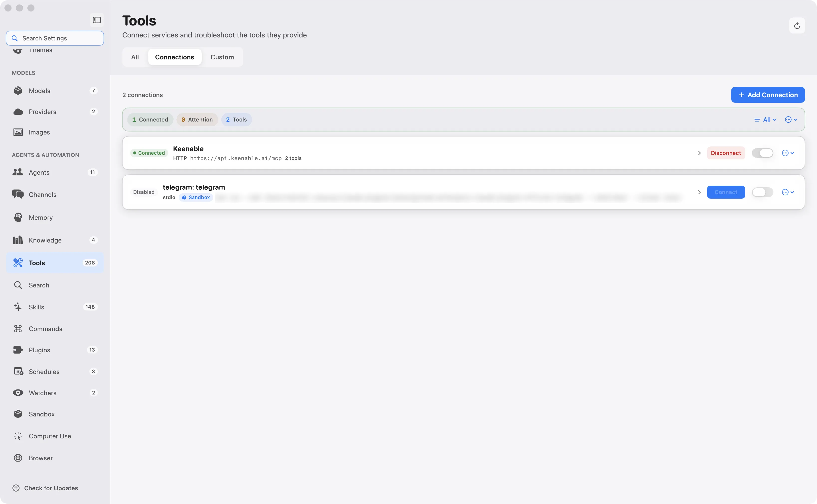Open Knowledge via its books icon
This screenshot has height=504, width=817.
click(x=18, y=240)
